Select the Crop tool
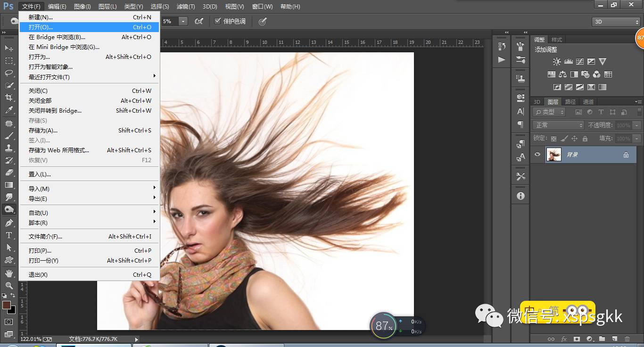 coord(9,98)
